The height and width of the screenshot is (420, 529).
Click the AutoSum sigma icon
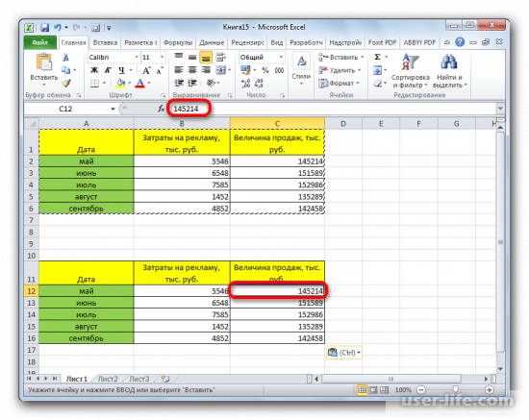pyautogui.click(x=378, y=57)
